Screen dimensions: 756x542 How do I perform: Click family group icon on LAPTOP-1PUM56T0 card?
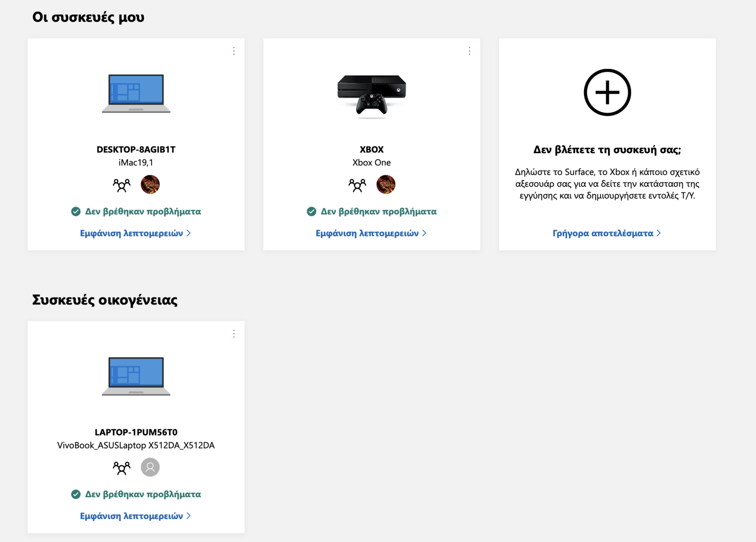click(121, 468)
